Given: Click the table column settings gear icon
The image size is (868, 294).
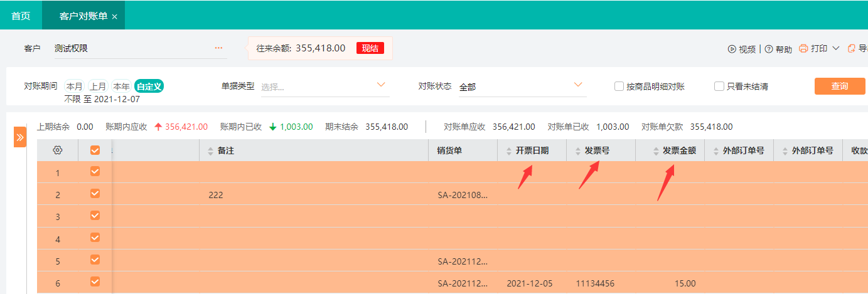Looking at the screenshot, I should point(58,150).
